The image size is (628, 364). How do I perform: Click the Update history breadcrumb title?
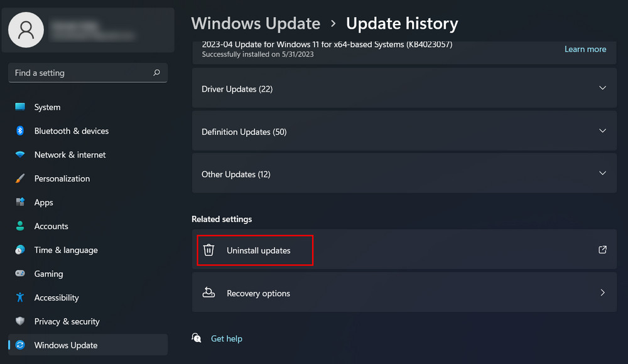(x=402, y=24)
